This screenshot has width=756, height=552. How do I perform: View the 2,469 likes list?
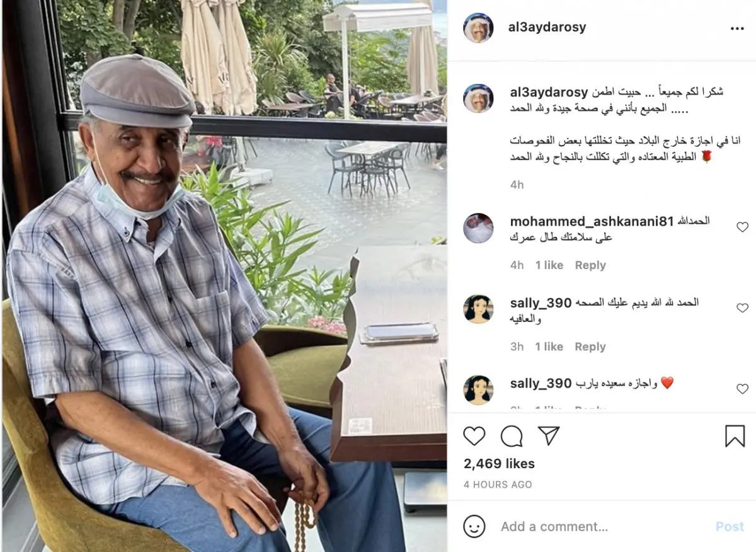[x=499, y=464]
